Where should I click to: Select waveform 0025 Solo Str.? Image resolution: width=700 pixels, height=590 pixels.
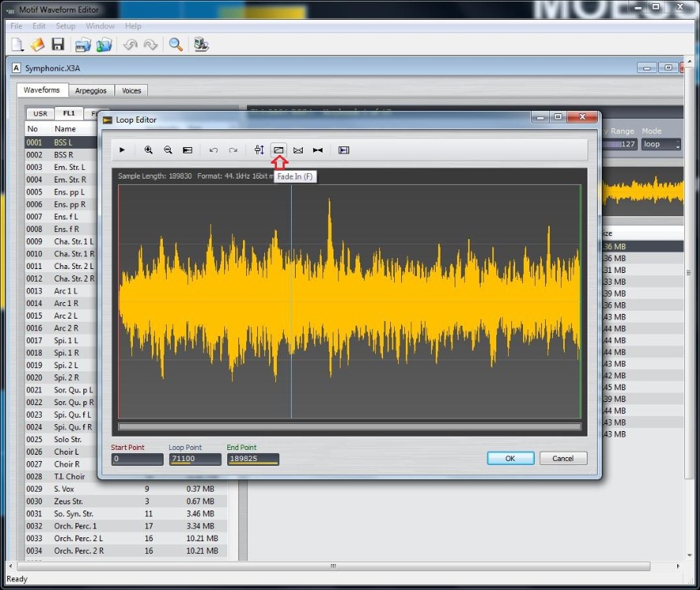tap(61, 440)
